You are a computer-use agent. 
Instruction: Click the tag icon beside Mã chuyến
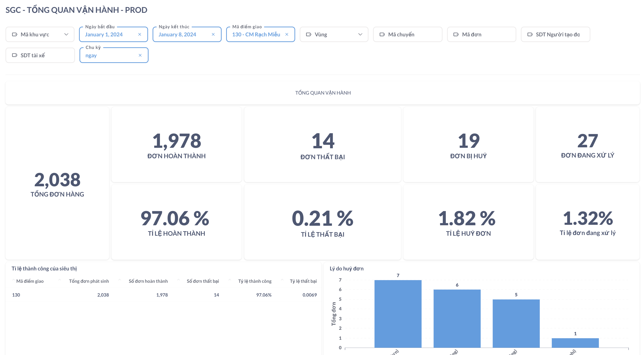point(382,34)
